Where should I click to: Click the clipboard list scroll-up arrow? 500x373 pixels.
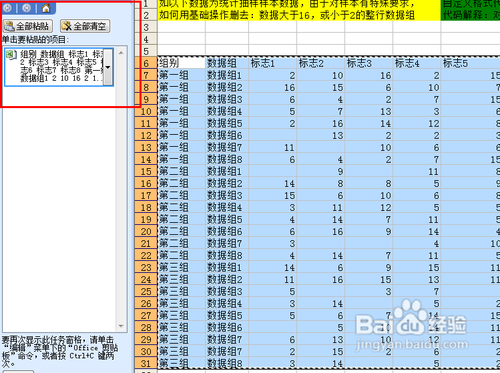121,53
